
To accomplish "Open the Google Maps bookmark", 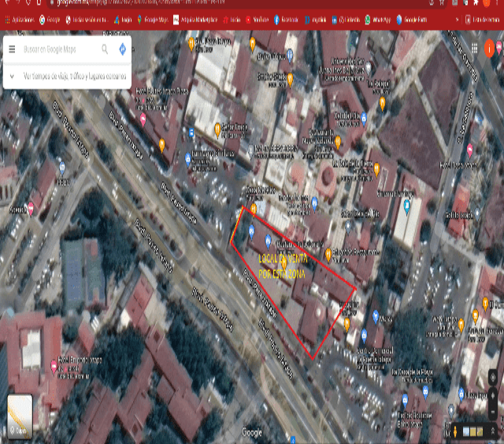I will [x=153, y=20].
